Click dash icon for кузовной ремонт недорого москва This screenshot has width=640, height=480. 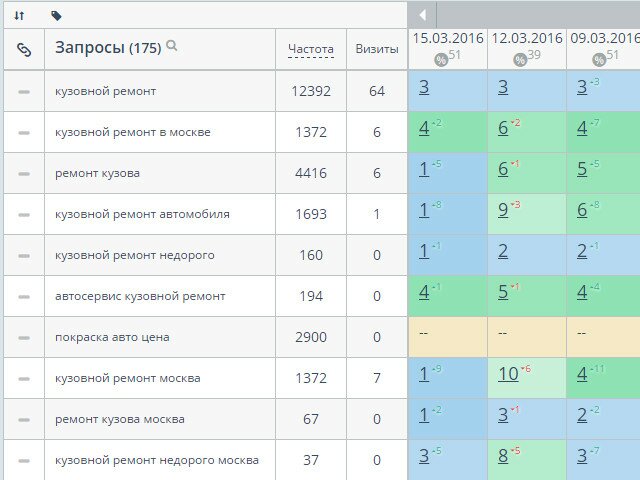point(24,461)
